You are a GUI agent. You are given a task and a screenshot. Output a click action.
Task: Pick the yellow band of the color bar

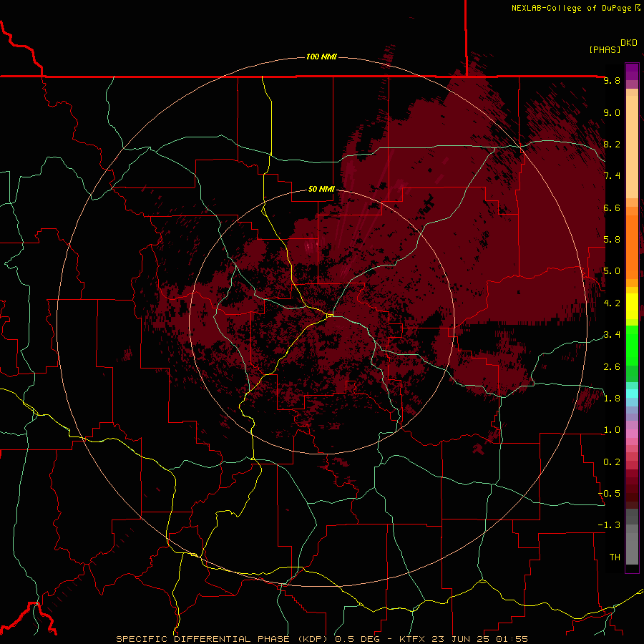point(632,306)
